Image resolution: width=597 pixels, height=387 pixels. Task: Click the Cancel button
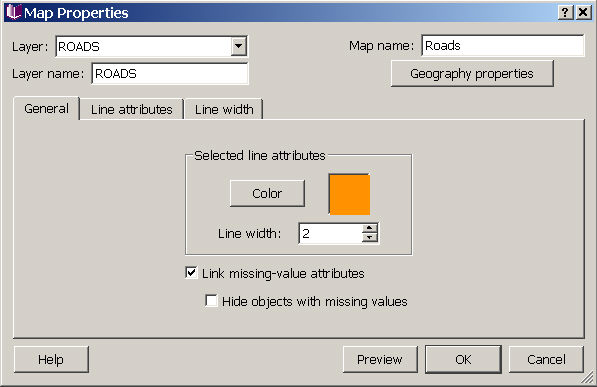coord(546,359)
